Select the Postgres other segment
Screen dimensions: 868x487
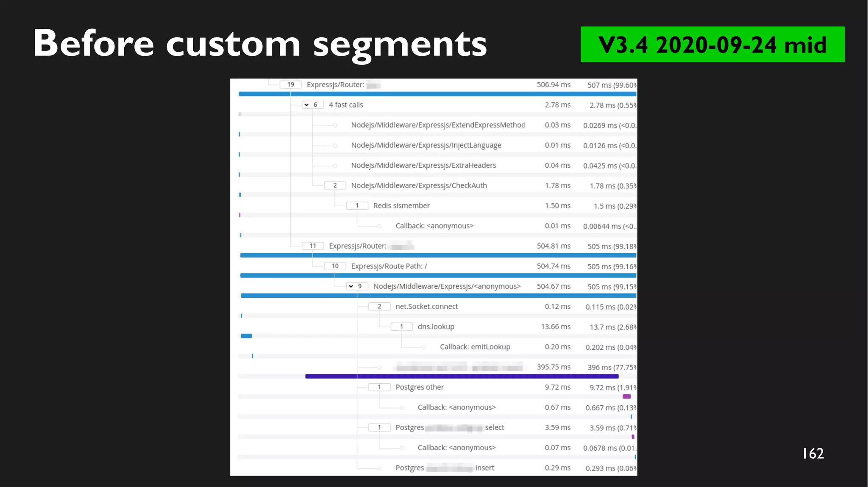pos(420,387)
